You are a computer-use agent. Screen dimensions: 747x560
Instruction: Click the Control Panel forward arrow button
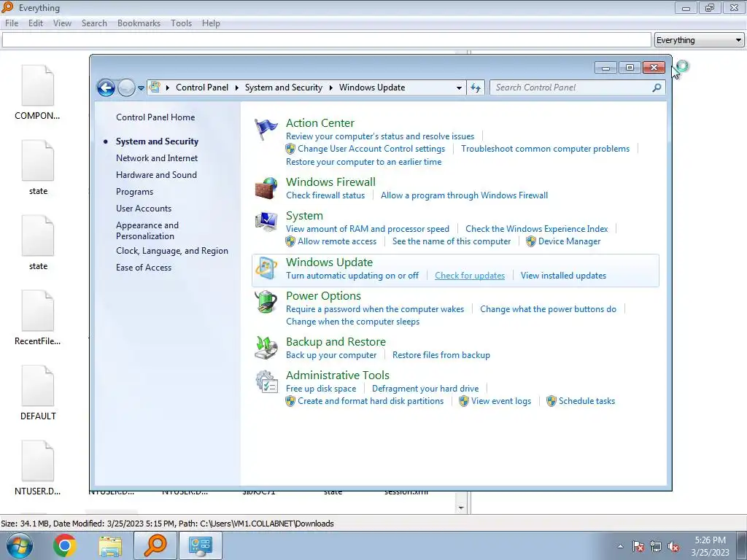coord(126,87)
